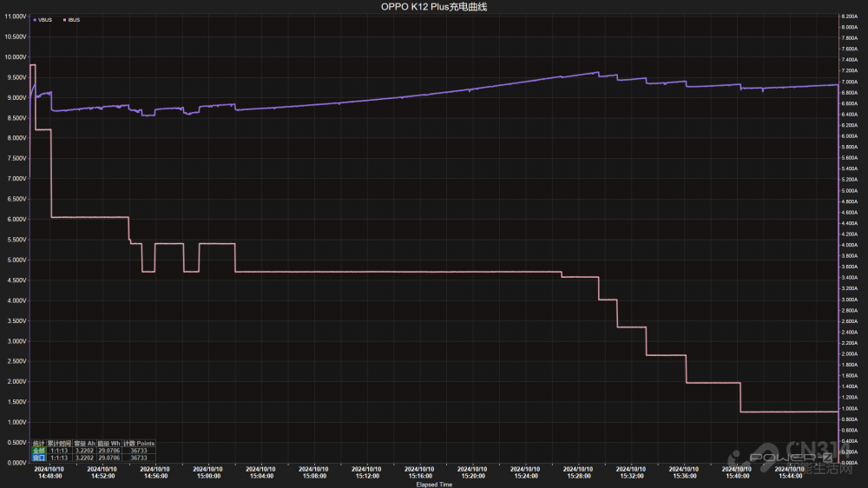
Task: Click the chart title OPPO K12 Plus充电曲线
Action: [434, 7]
